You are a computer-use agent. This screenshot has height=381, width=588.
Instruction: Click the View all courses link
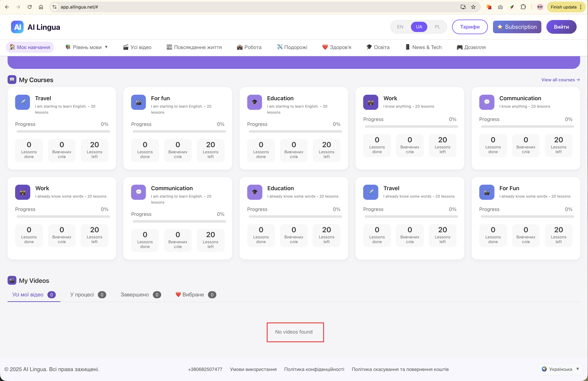point(560,80)
